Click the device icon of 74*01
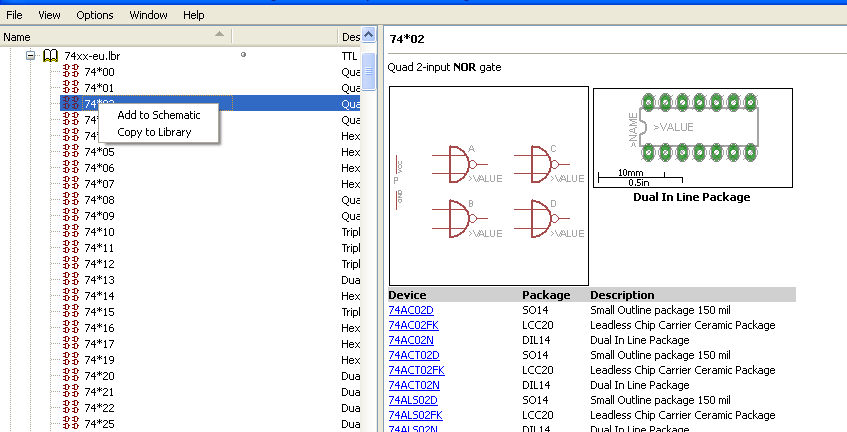This screenshot has height=432, width=847. (x=71, y=87)
